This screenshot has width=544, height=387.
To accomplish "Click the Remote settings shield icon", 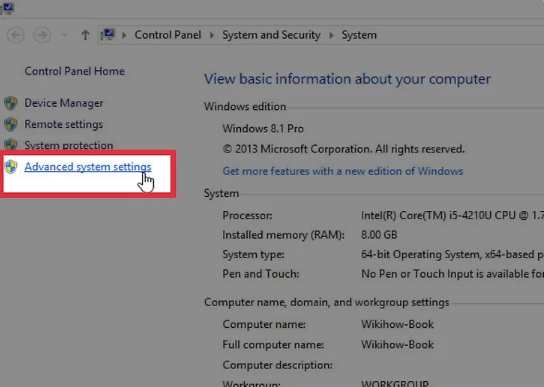I will pos(11,124).
